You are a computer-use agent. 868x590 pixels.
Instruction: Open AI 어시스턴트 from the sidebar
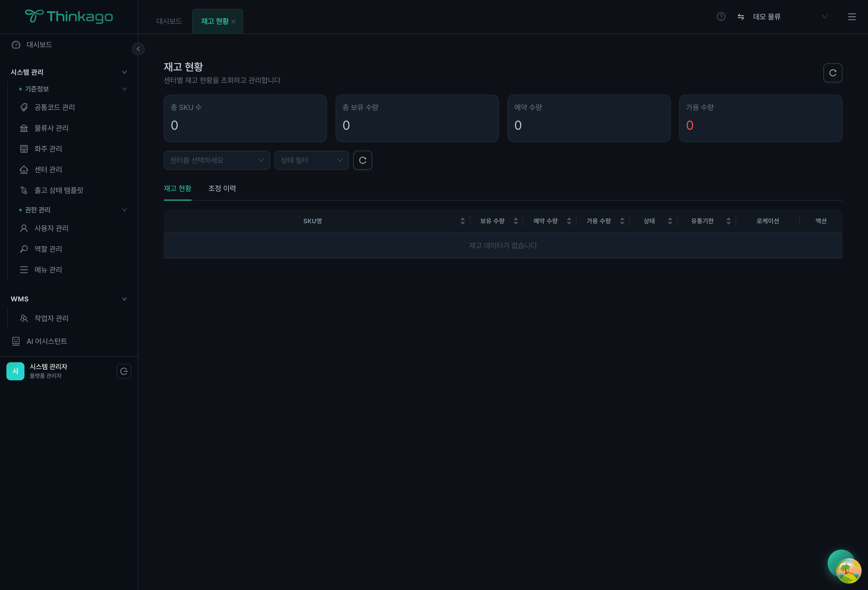47,341
